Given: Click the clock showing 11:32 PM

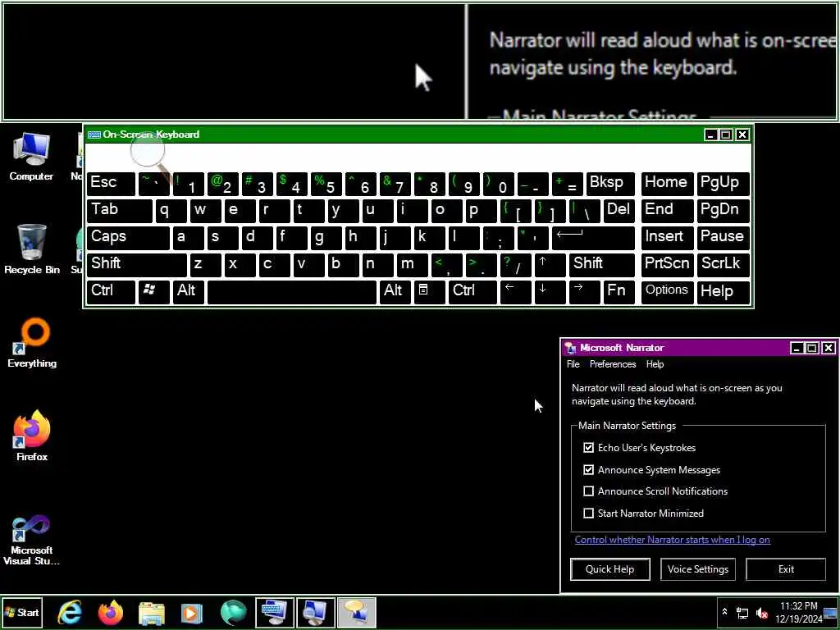Looking at the screenshot, I should (x=798, y=612).
